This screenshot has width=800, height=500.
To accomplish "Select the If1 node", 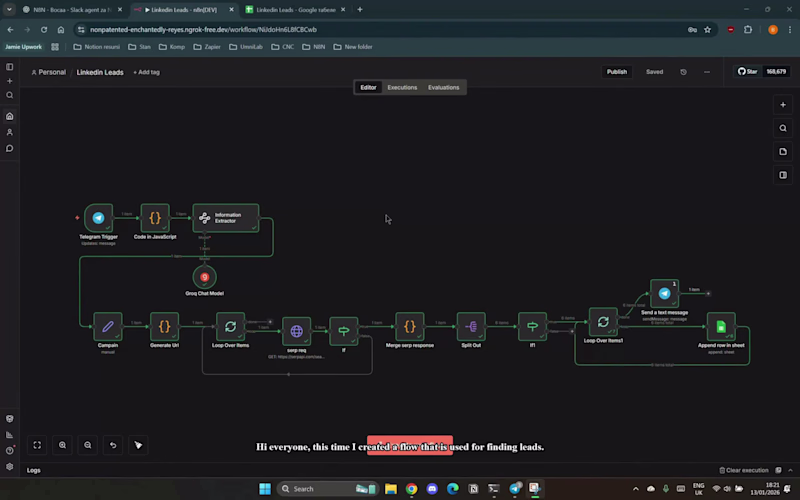I will (532, 327).
